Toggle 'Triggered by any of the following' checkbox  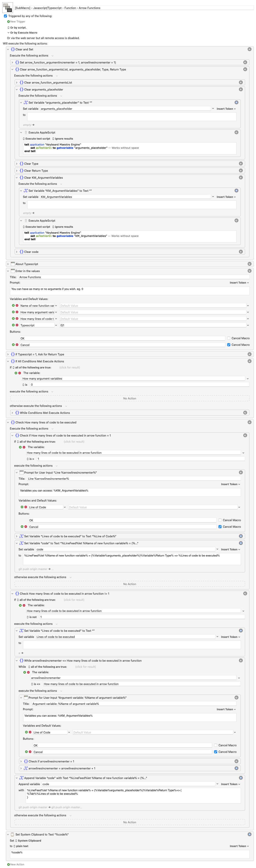5,16
